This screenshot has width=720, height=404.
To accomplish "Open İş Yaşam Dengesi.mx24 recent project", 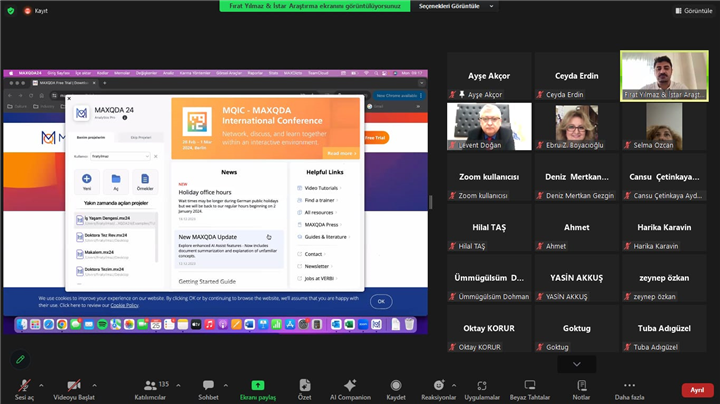I will (116, 220).
